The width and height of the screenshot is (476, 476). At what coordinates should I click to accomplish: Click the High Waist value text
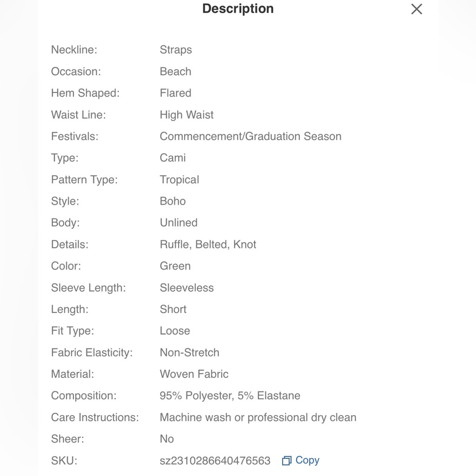pyautogui.click(x=187, y=115)
